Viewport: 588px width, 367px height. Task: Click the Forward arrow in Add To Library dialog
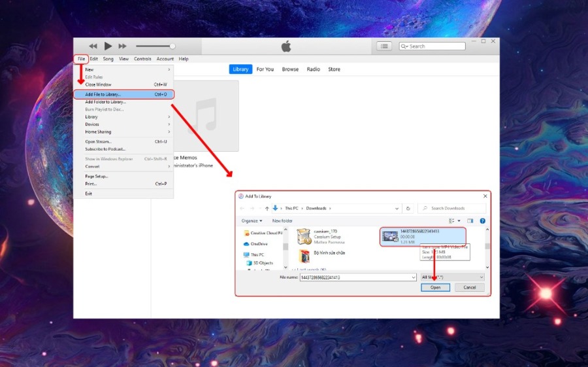[x=252, y=208]
